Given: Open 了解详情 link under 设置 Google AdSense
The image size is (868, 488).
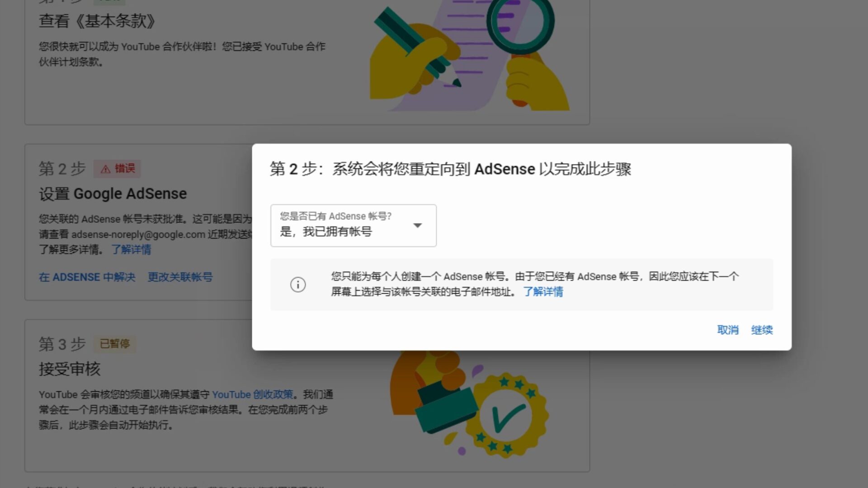Looking at the screenshot, I should pyautogui.click(x=131, y=249).
